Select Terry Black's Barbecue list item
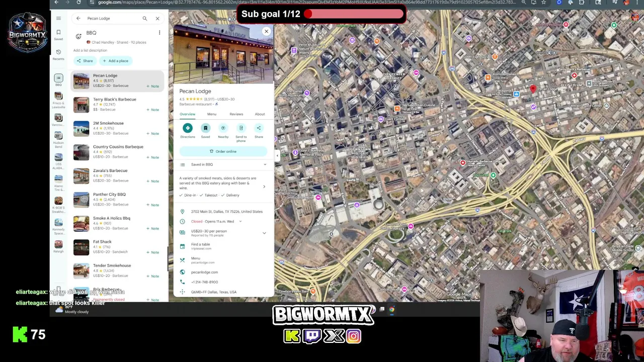644x362 pixels. coord(117,104)
